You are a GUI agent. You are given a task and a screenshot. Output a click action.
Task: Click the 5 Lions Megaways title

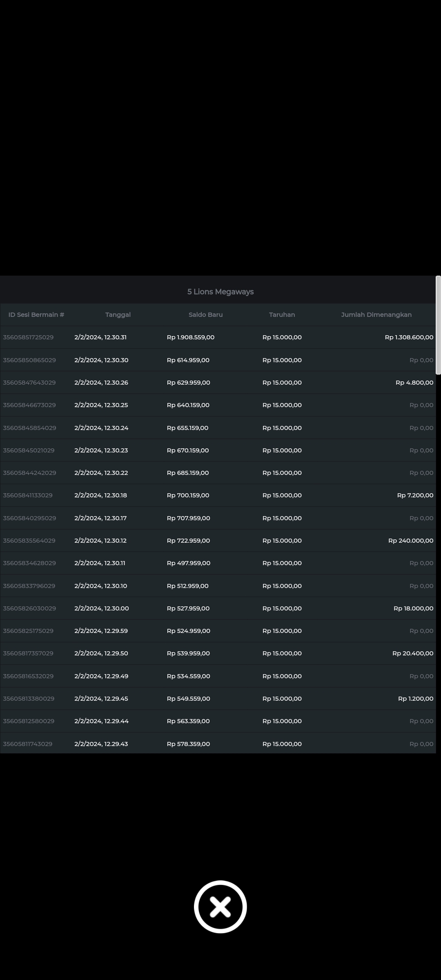point(220,292)
